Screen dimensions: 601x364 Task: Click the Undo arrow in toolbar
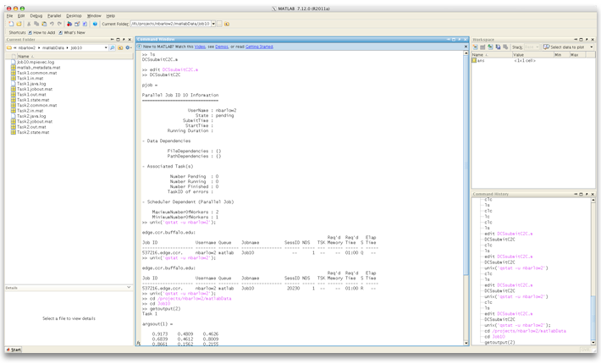coord(50,24)
